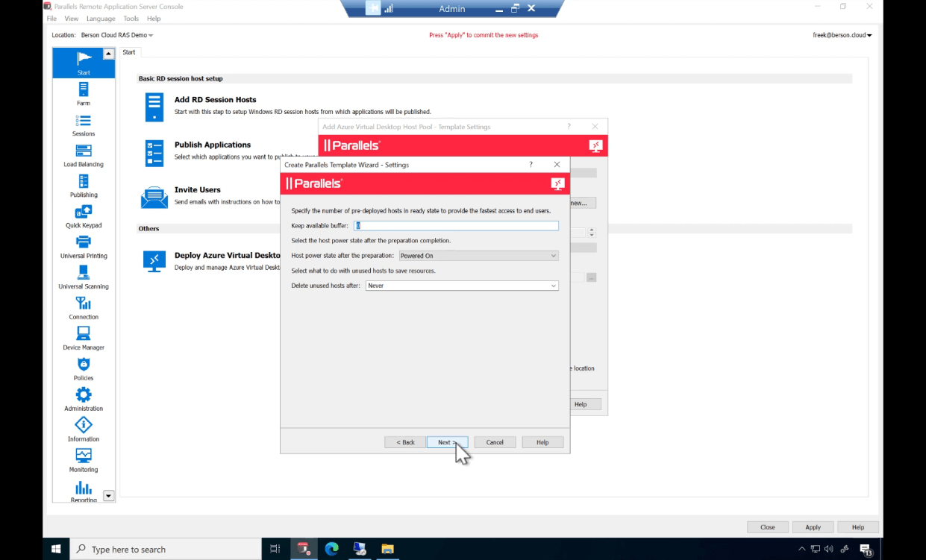
Task: Click the Keep available buffer input field
Action: point(457,225)
